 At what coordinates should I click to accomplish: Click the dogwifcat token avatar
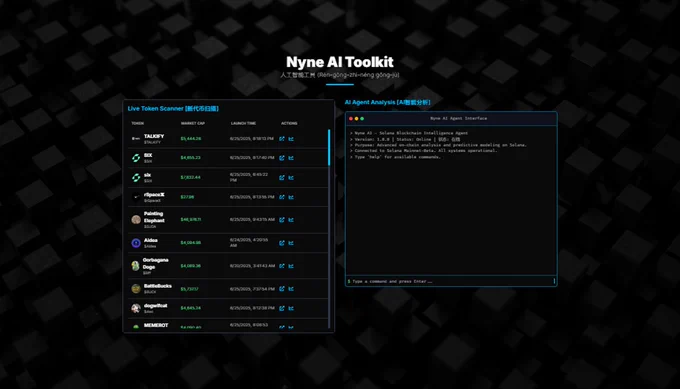click(136, 308)
